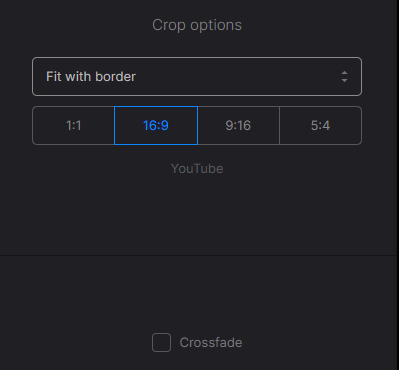Click the up-down arrows in crop mode selector
399x370 pixels.
point(344,77)
